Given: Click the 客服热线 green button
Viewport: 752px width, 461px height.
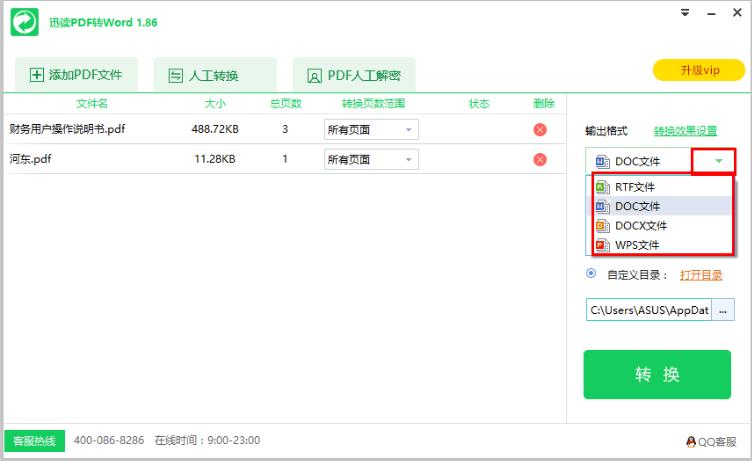Looking at the screenshot, I should pos(35,441).
